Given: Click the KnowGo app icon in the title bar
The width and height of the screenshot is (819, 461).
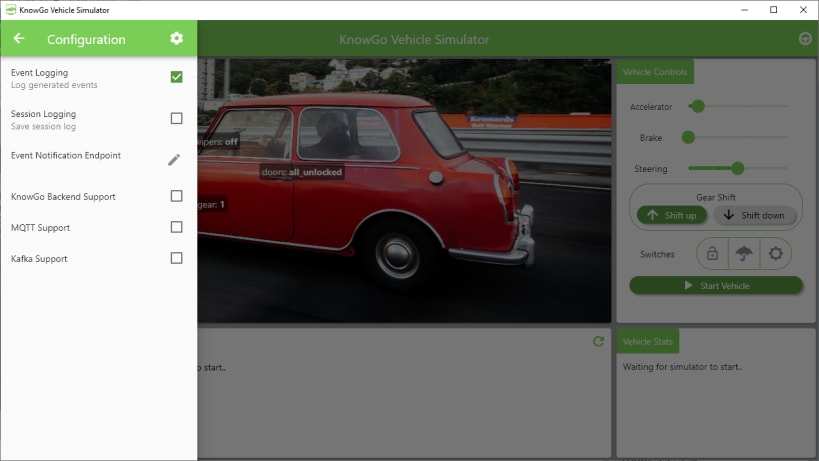Looking at the screenshot, I should [x=10, y=10].
